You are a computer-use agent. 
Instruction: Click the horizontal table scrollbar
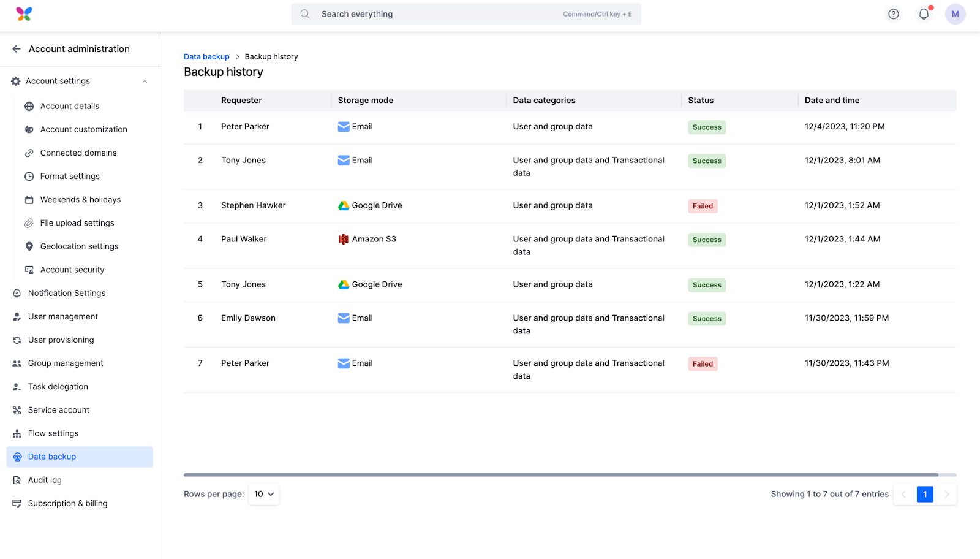point(561,474)
